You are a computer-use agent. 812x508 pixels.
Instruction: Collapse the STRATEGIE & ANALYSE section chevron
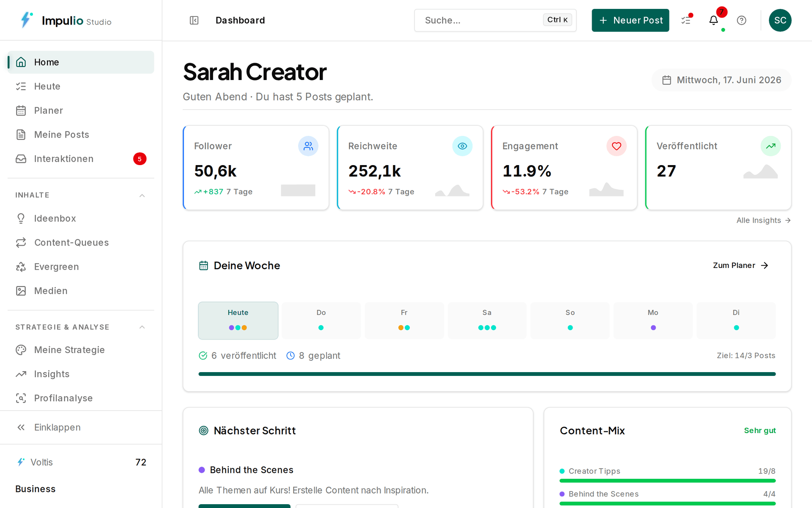coord(142,327)
